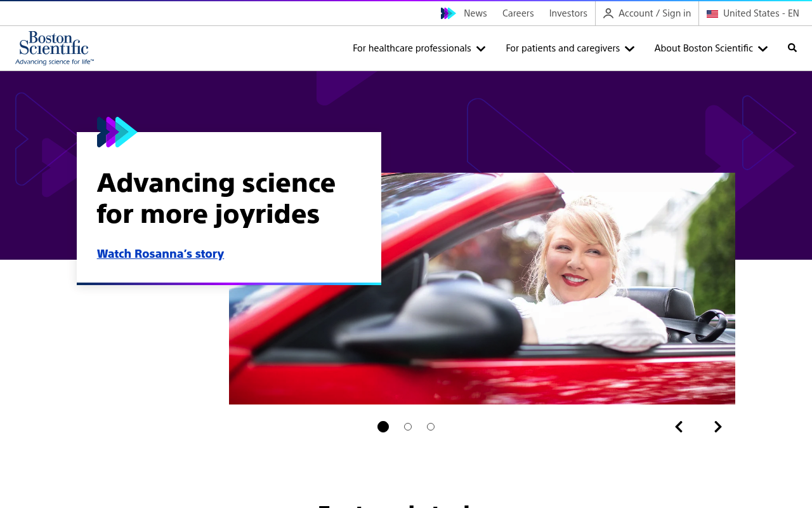812x508 pixels.
Task: Expand For patients and caregivers menu
Action: tap(570, 48)
